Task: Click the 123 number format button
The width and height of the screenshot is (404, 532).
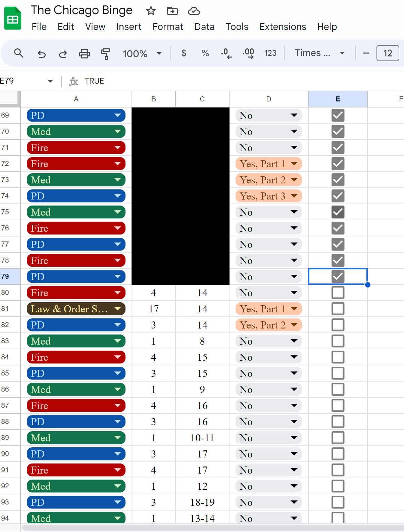Action: click(x=270, y=53)
